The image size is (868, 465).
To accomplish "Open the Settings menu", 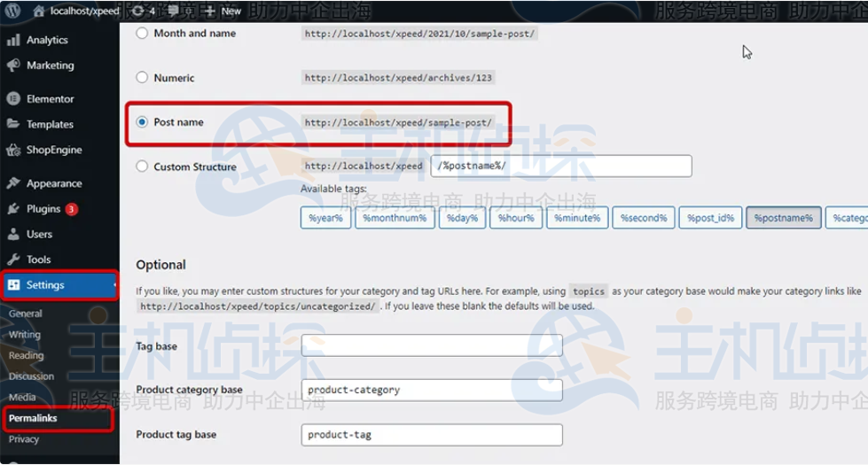I will (x=59, y=284).
